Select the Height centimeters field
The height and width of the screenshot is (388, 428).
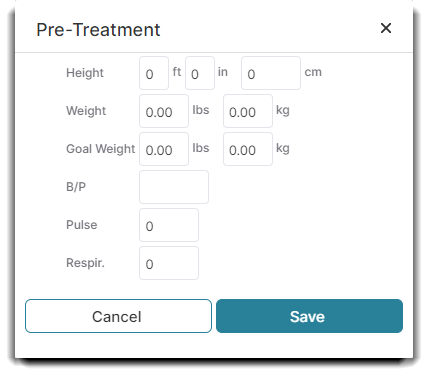pos(271,73)
